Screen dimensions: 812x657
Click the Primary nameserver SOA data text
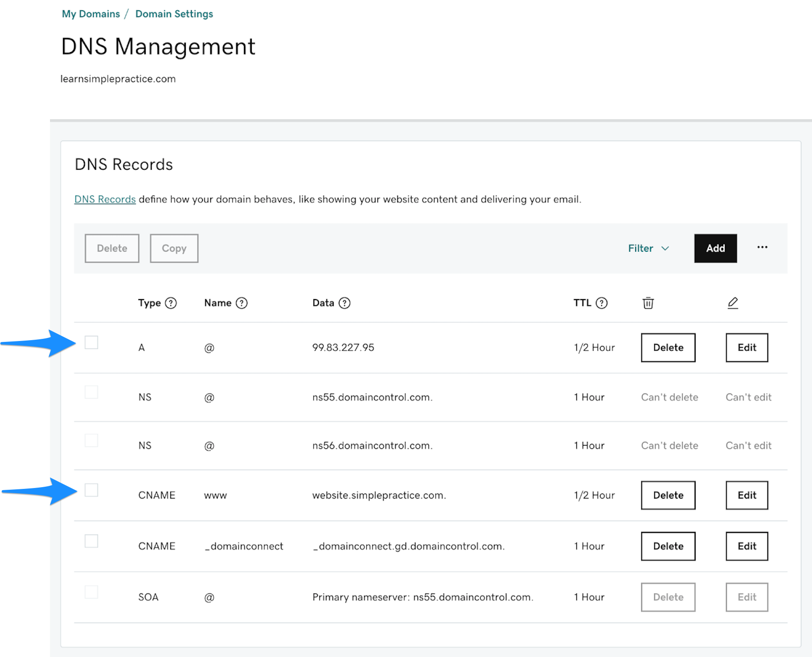423,597
